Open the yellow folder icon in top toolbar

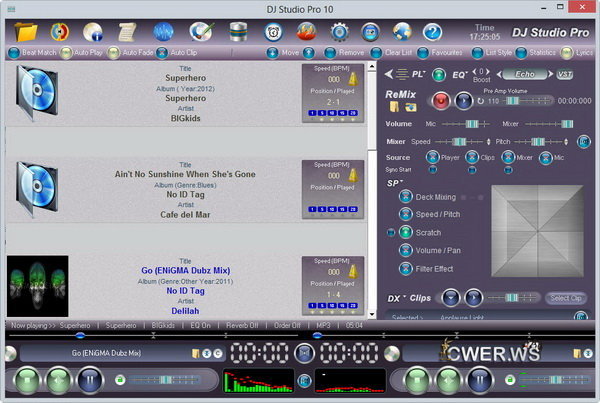[26, 32]
